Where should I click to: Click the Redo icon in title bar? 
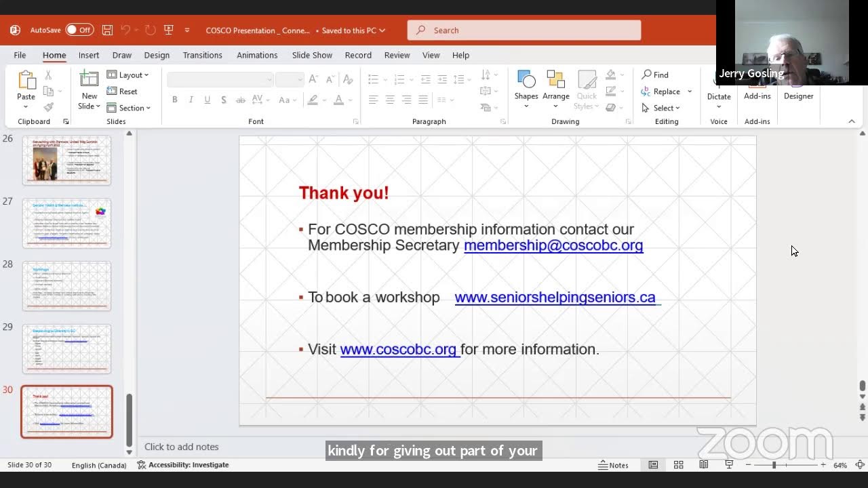pyautogui.click(x=150, y=30)
